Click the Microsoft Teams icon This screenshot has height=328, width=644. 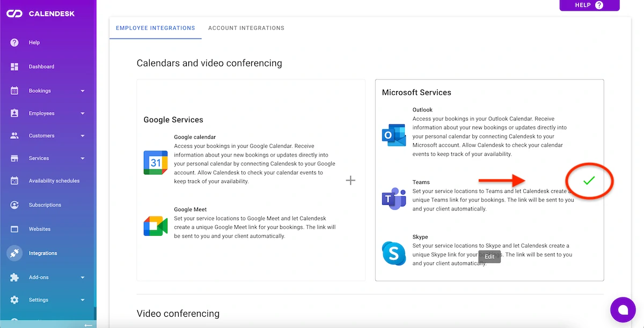pos(393,199)
